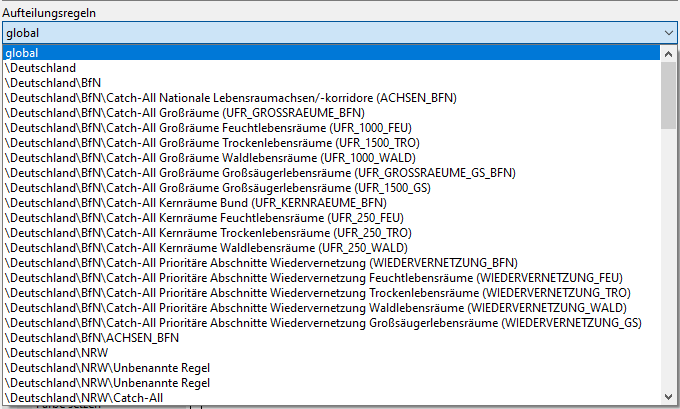Viewport: 680px width, 409px height.
Task: Click the list scrollbar up arrow
Action: click(668, 54)
